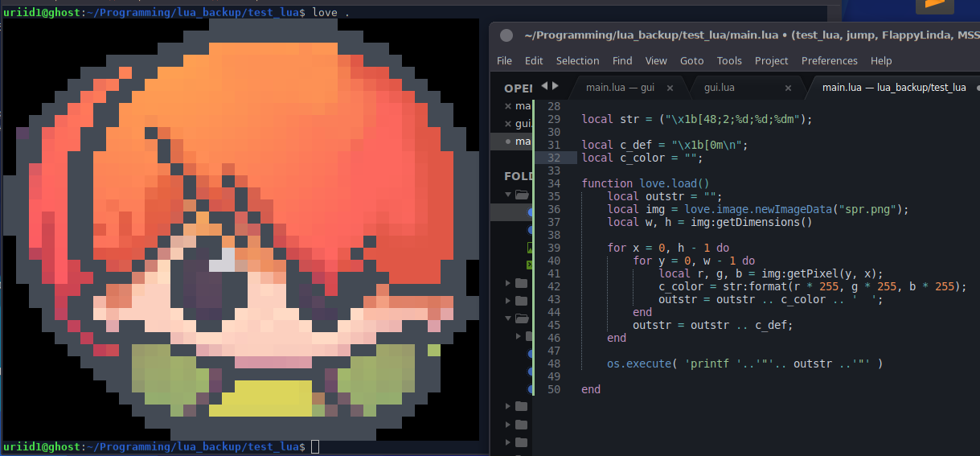Open the File menu in Sublime Text
This screenshot has height=456, width=980.
coord(504,60)
